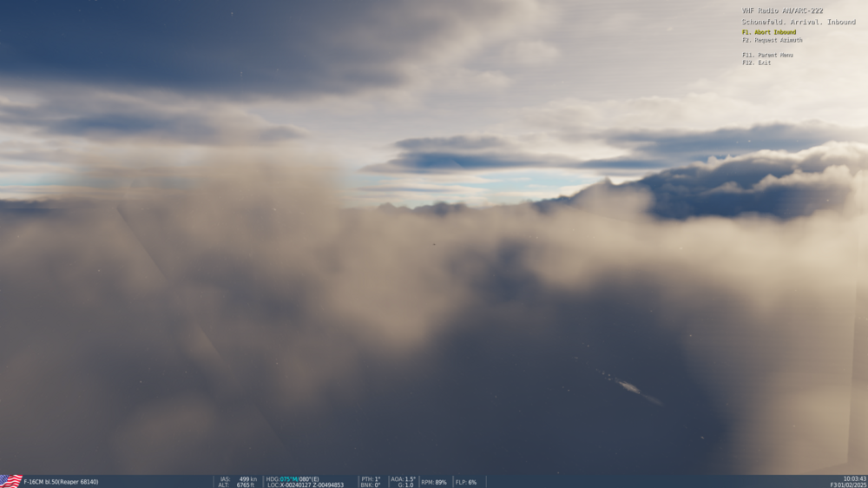Click the BNK 0° bank readout

pyautogui.click(x=371, y=485)
